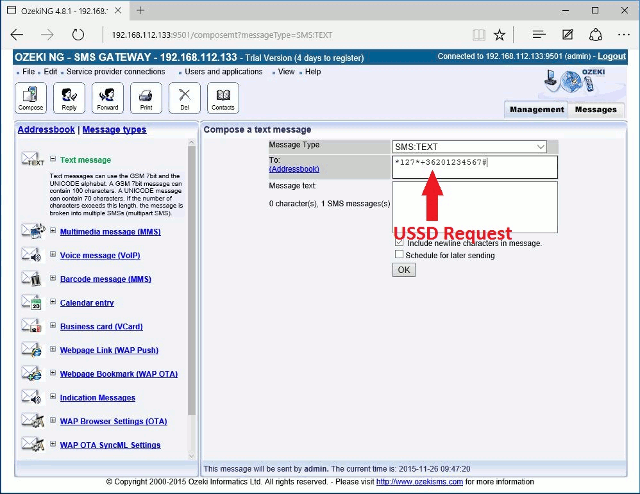
Task: Open the browser hub icon
Action: [539, 35]
